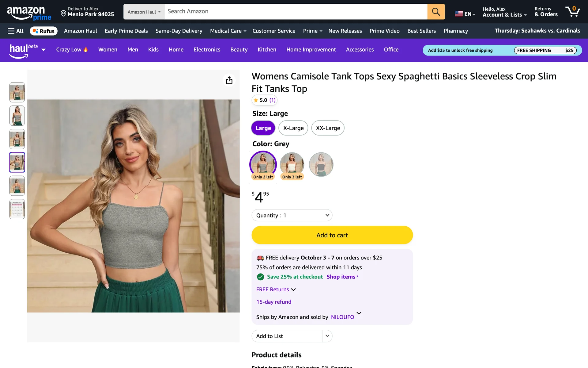The image size is (588, 368).
Task: Select the XX-Large size option
Action: point(328,128)
